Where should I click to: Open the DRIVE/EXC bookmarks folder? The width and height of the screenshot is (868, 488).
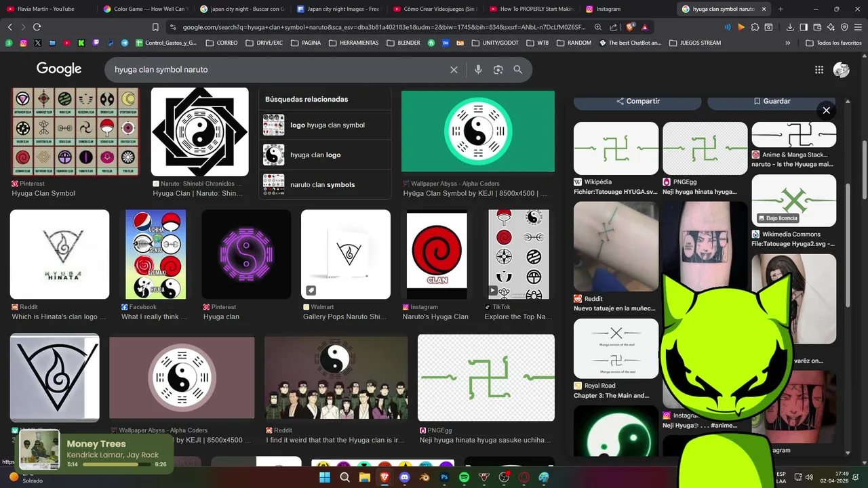(x=263, y=43)
